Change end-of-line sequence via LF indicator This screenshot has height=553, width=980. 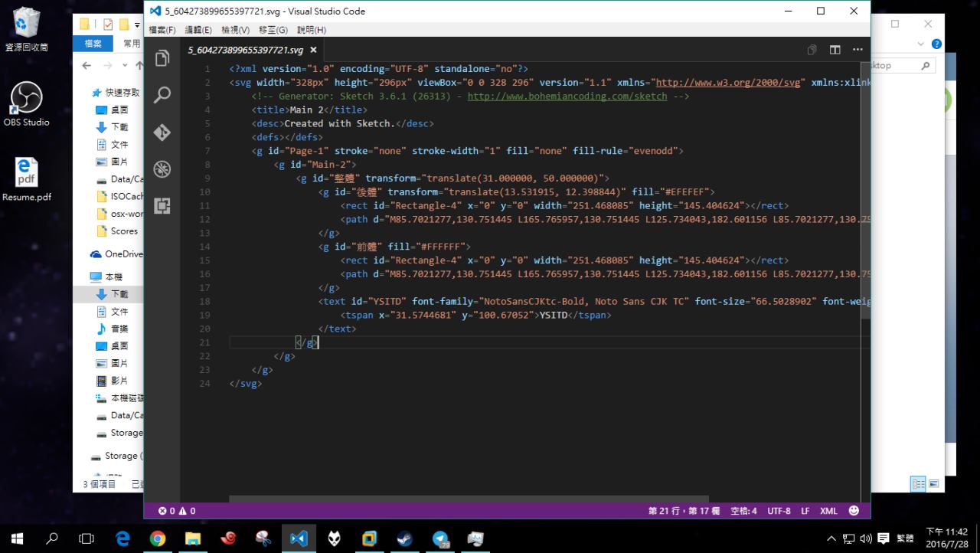[x=805, y=511]
